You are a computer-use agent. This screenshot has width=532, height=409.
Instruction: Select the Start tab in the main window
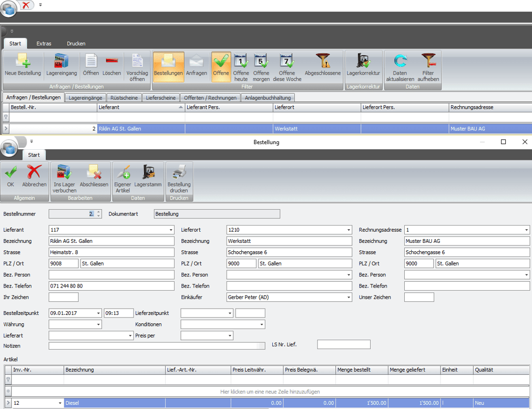point(15,44)
